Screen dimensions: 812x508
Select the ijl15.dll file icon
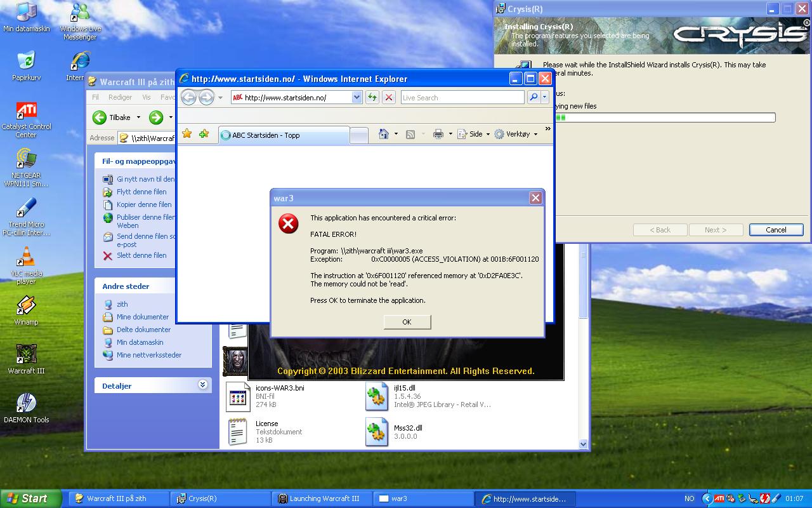click(377, 397)
